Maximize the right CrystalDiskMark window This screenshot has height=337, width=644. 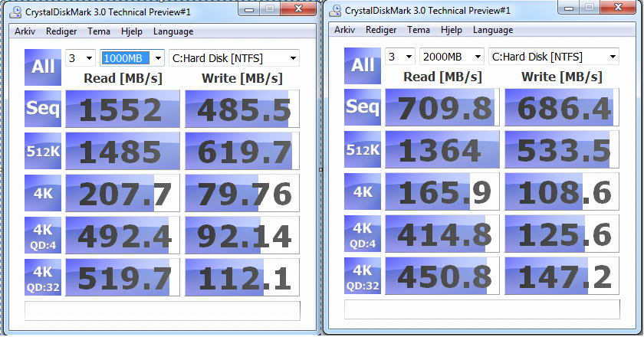click(x=589, y=8)
